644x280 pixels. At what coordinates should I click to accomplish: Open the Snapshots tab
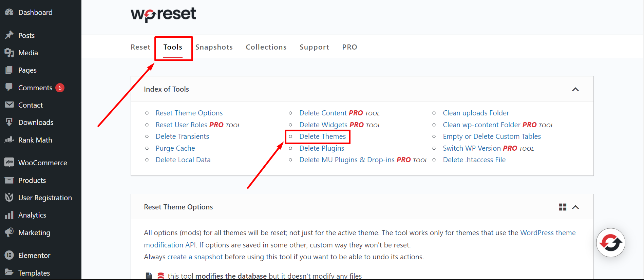point(214,47)
